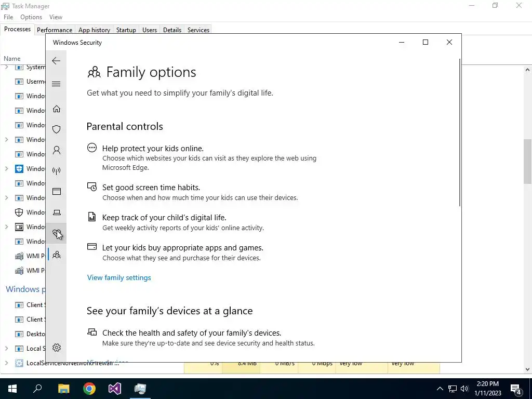Click 'Help protect your kids online.' text
Image resolution: width=532 pixels, height=399 pixels.
[x=153, y=149]
